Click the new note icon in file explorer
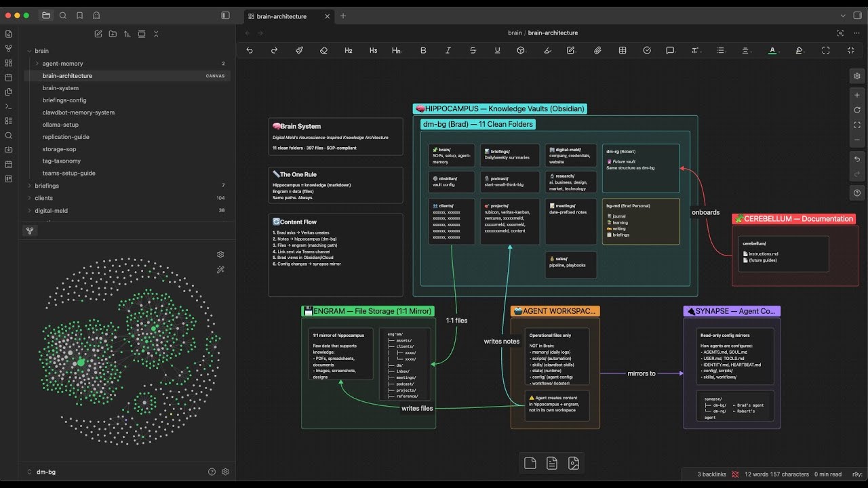This screenshot has width=868, height=488. (98, 33)
